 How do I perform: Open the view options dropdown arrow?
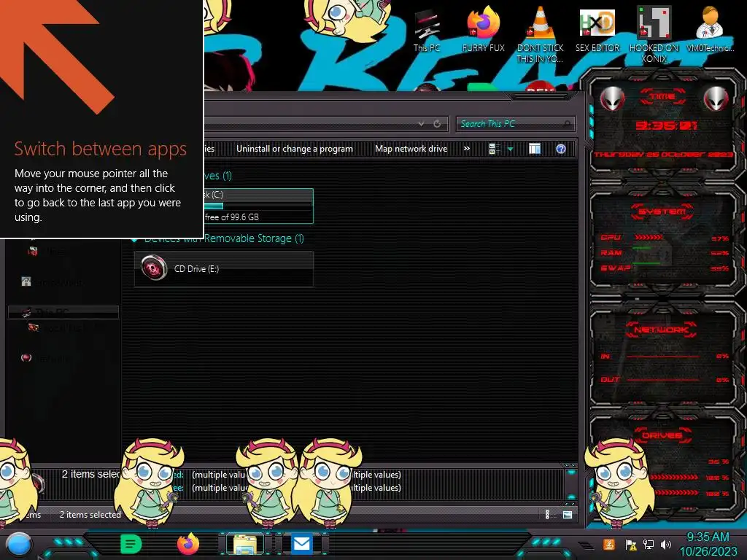510,149
